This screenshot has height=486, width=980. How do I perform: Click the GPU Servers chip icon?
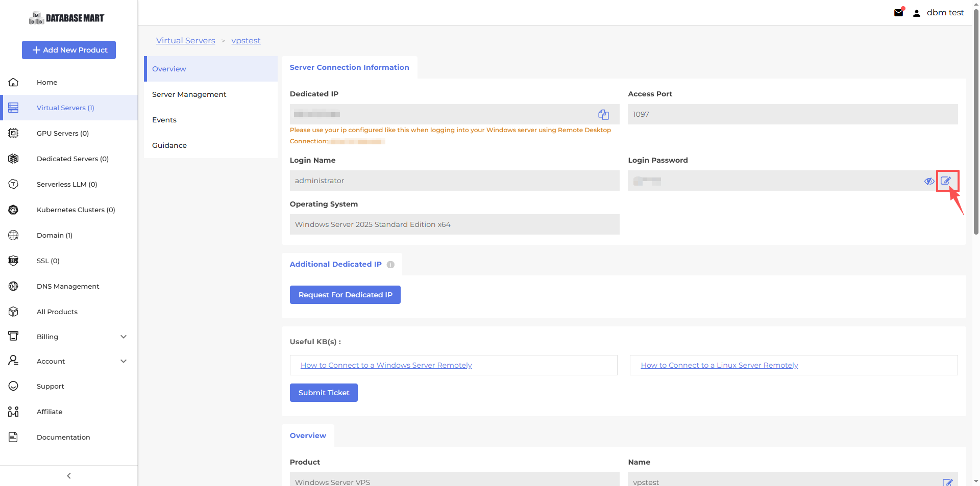click(x=13, y=133)
